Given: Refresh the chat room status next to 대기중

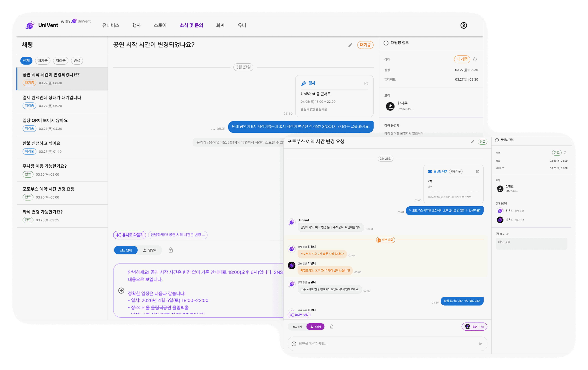Looking at the screenshot, I should [475, 59].
